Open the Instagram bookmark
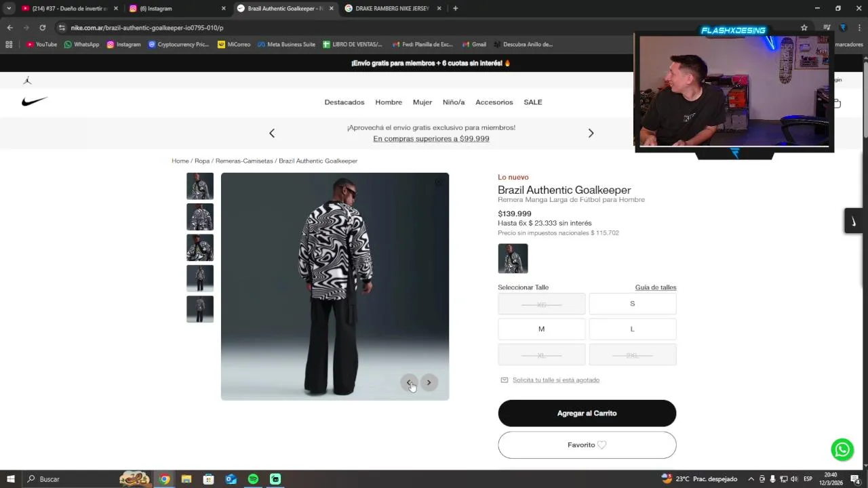 (x=123, y=45)
